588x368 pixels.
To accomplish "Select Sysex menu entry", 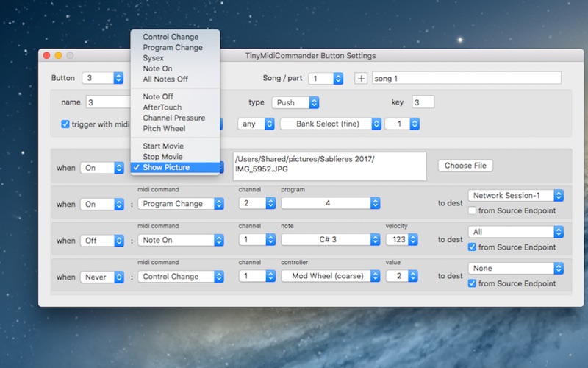I will pyautogui.click(x=175, y=58).
